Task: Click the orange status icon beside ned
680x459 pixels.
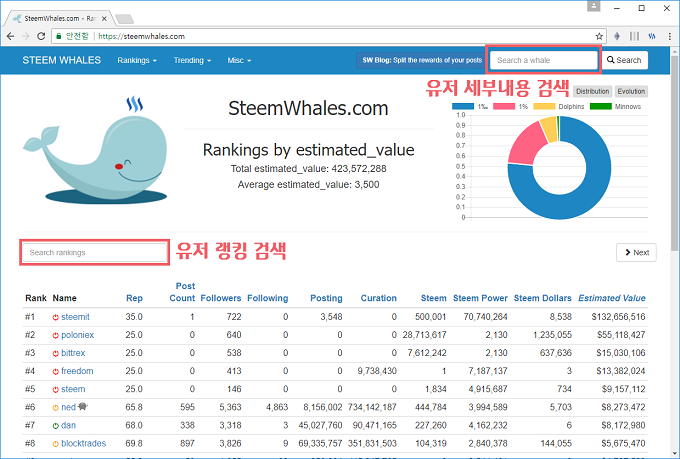Action: tap(56, 408)
